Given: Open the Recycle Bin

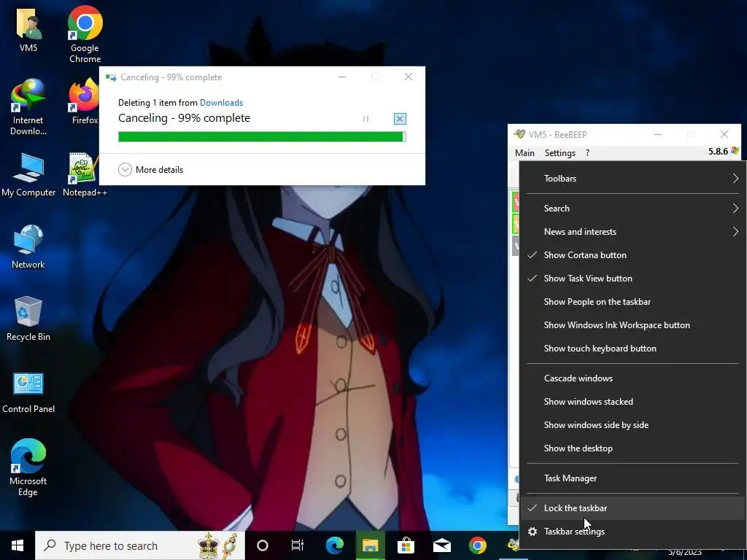Looking at the screenshot, I should click(x=28, y=319).
